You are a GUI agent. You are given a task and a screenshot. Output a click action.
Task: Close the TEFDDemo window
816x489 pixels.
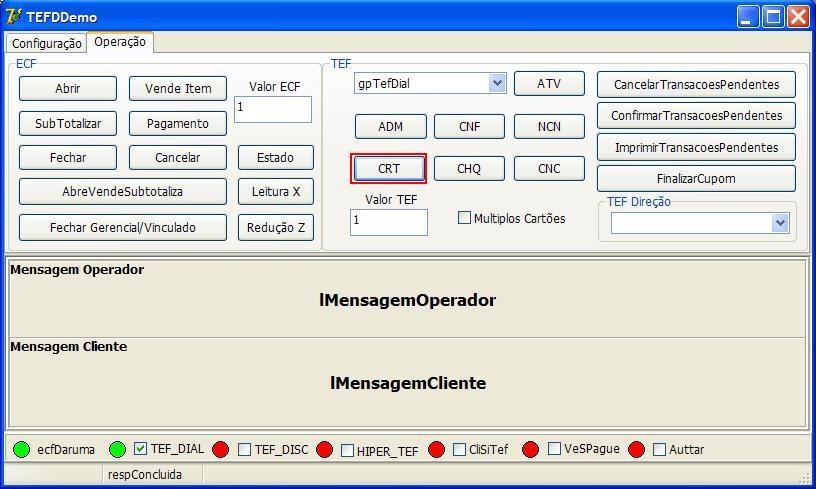pos(798,17)
